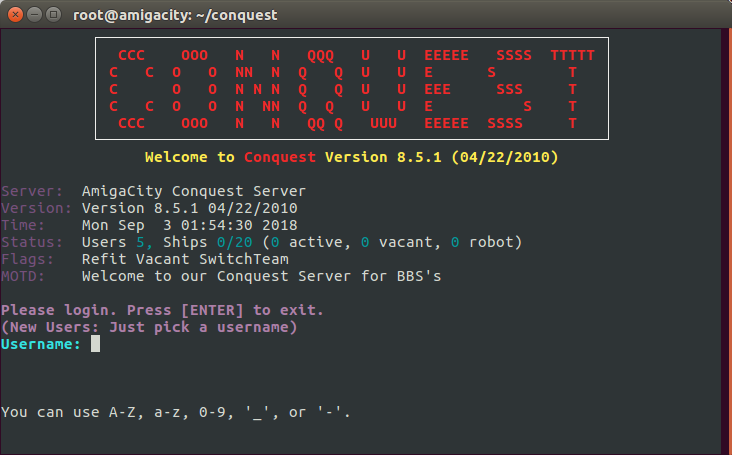Click the CONQUEST ASCII art banner
This screenshot has height=455, width=732.
pyautogui.click(x=352, y=89)
